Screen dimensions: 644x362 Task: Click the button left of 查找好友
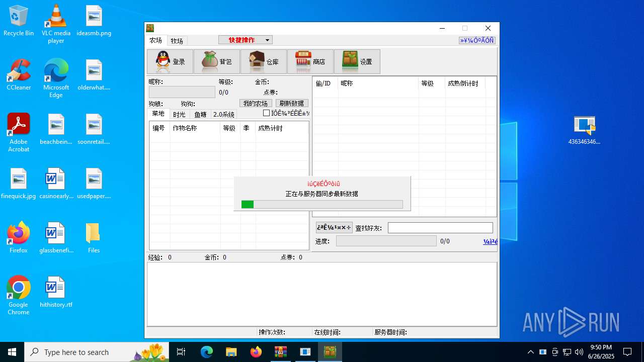tap(334, 228)
